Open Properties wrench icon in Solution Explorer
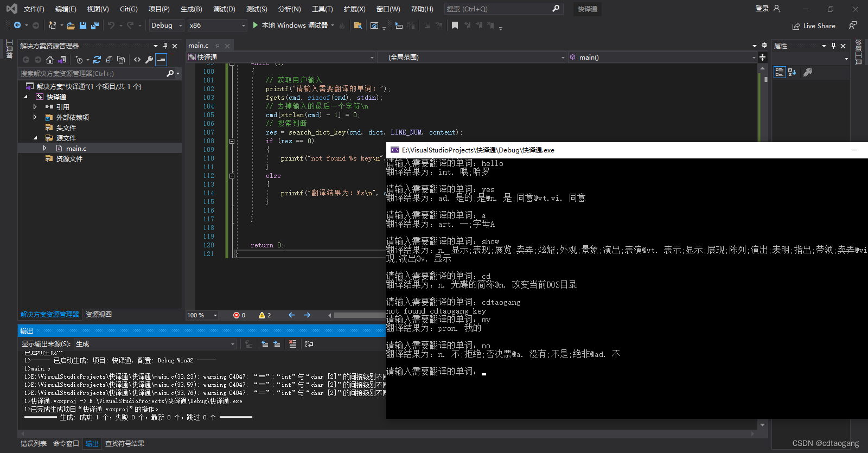 pos(149,60)
